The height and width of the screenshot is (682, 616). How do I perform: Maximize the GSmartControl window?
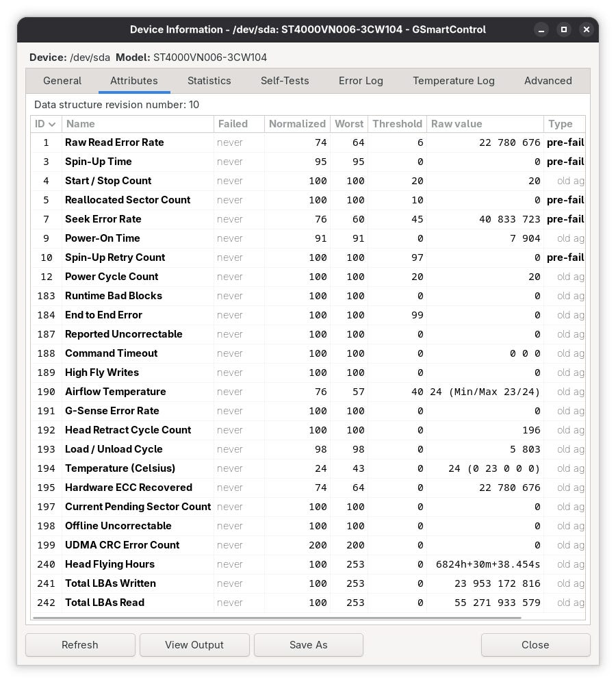point(564,29)
